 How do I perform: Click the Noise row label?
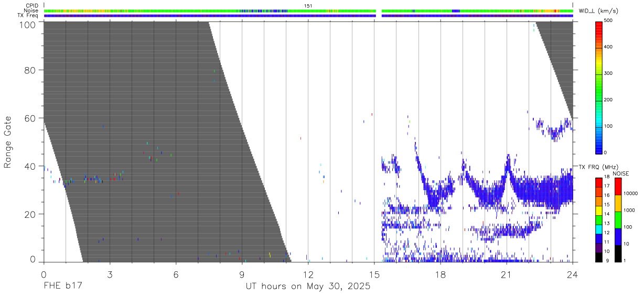[x=31, y=10]
